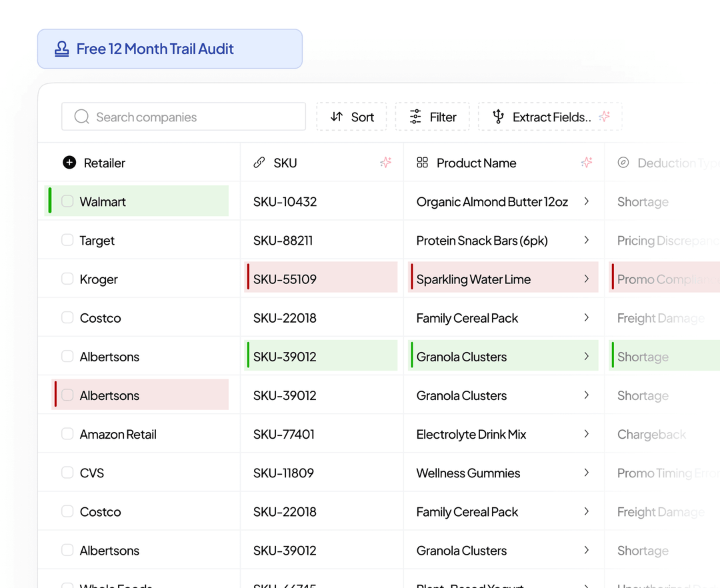Tick the Target row checkbox
The height and width of the screenshot is (588, 720).
tap(67, 240)
